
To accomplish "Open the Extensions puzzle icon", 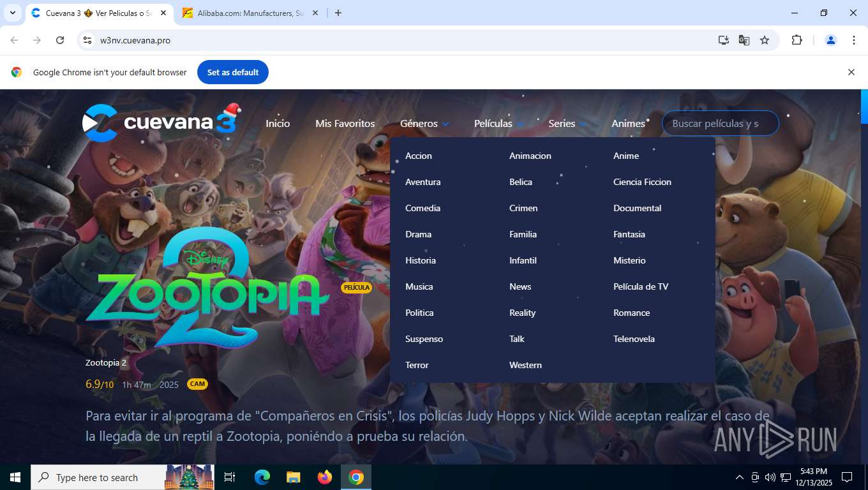I will pyautogui.click(x=797, y=40).
